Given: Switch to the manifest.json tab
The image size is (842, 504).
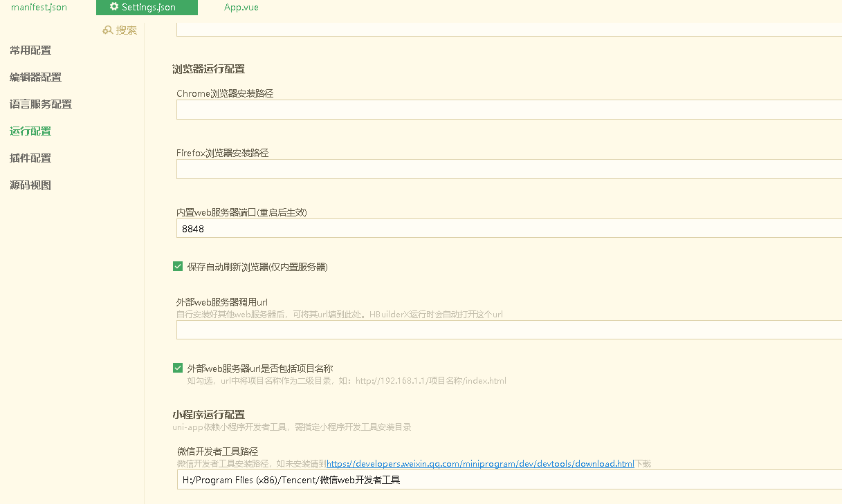Looking at the screenshot, I should pyautogui.click(x=38, y=7).
